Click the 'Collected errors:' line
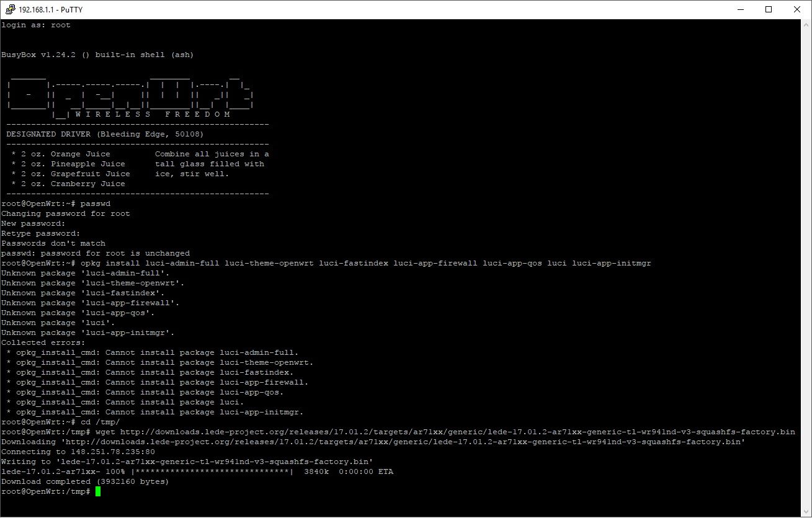This screenshot has height=518, width=812. [x=43, y=343]
